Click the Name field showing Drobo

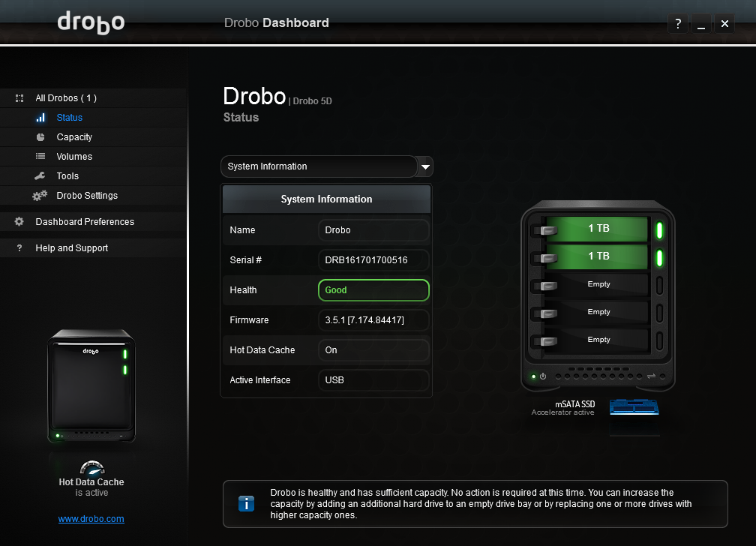[373, 230]
